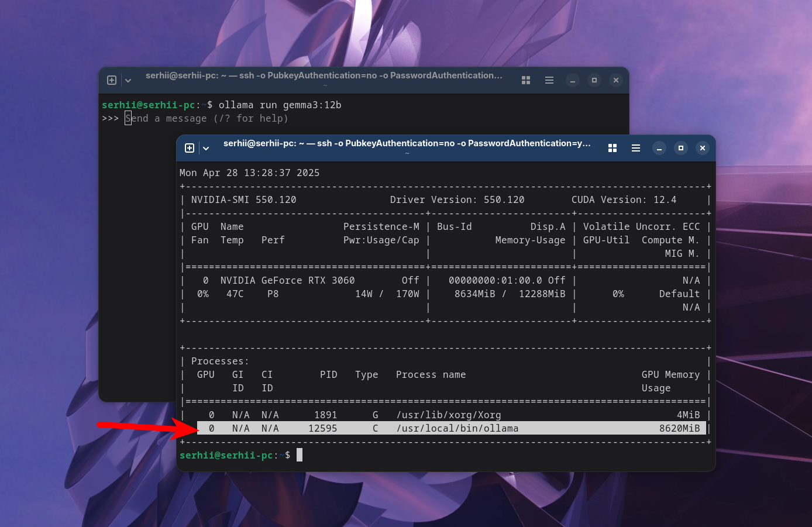Screen dimensions: 812x527
Task: Open the hamburger menu of the nvidia-smi terminal
Action: click(636, 148)
